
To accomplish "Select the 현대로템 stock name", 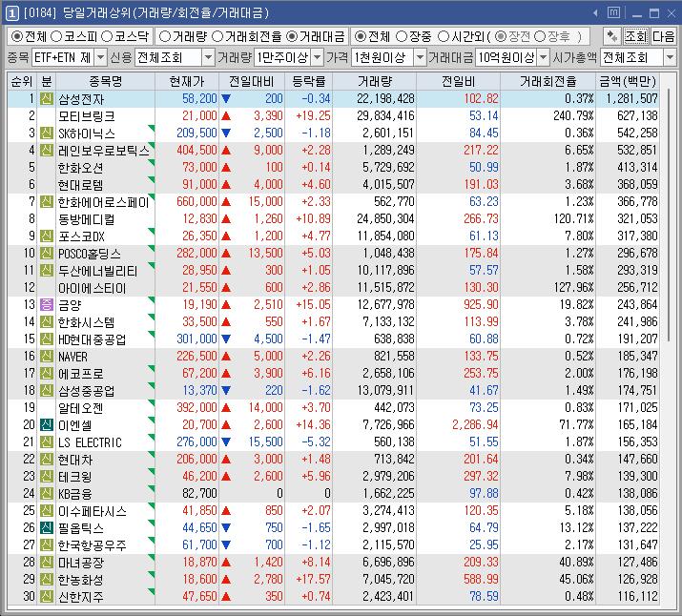I will [80, 185].
